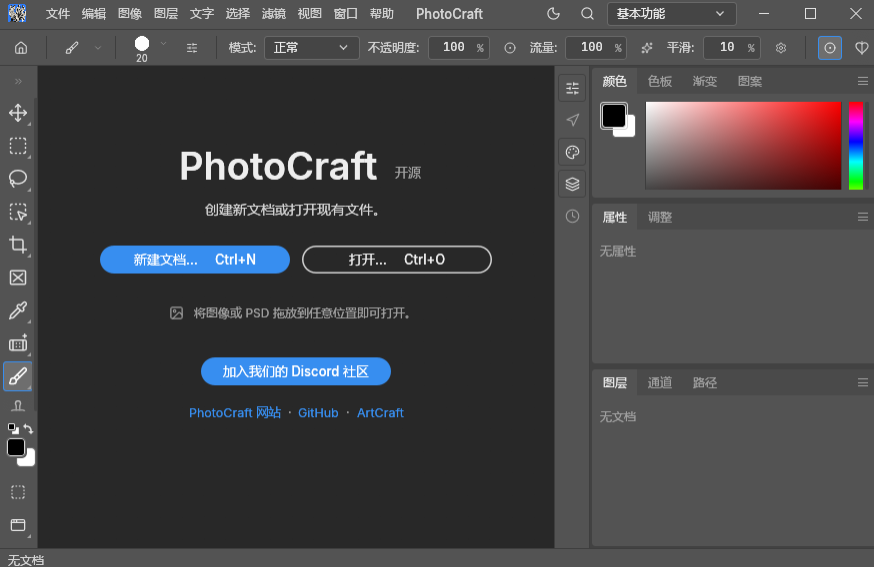Change screen mode icon
Viewport: 874px width, 567px height.
point(18,525)
